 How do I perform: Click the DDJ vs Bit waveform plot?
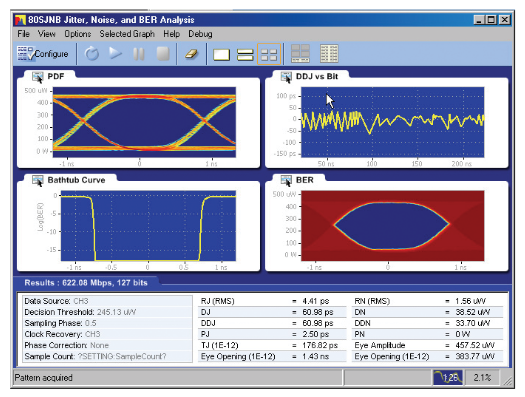tap(392, 122)
